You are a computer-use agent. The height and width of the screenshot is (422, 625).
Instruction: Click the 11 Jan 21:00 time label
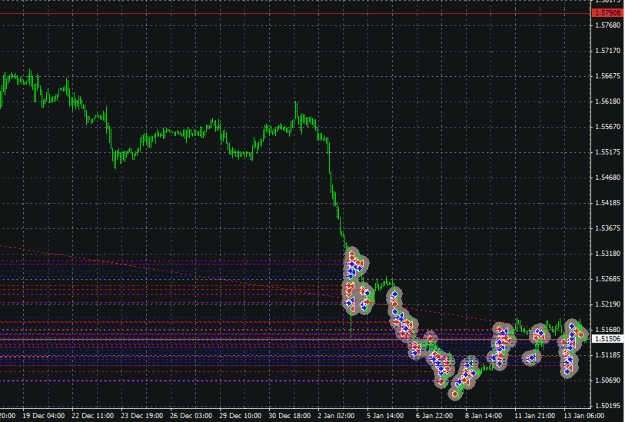click(x=535, y=415)
